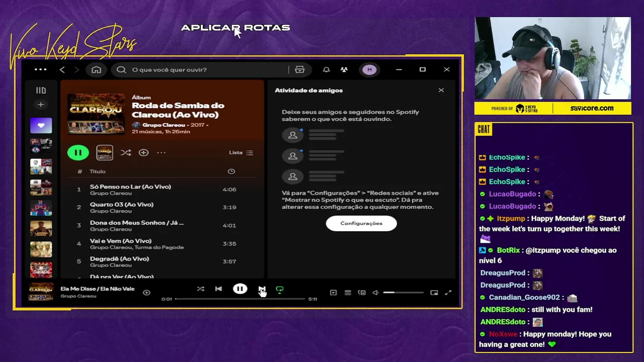Open connect to a device icon
Image resolution: width=644 pixels, height=362 pixels.
[x=362, y=293]
